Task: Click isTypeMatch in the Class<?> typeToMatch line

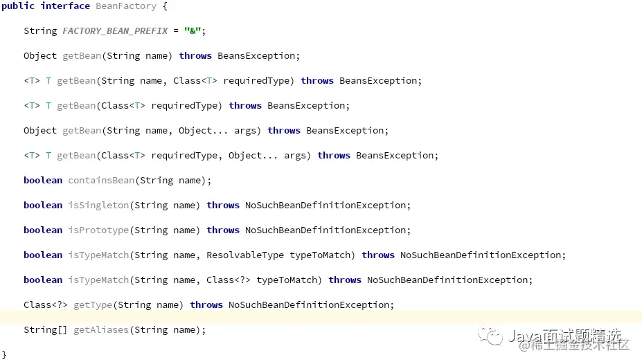Action: pyautogui.click(x=98, y=280)
